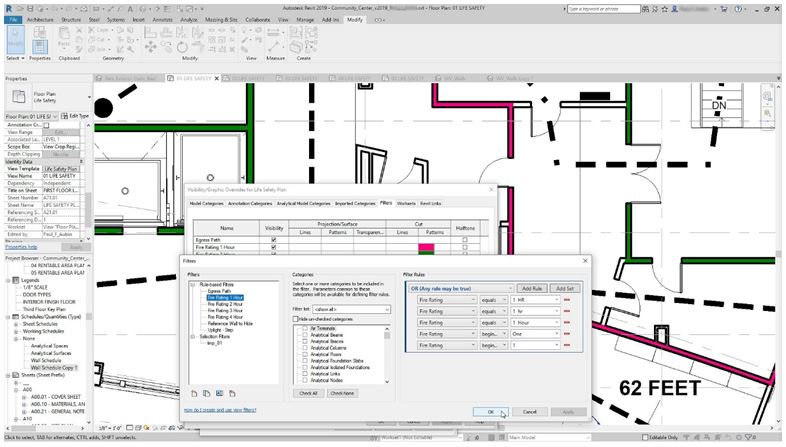Click the Cancel button in Filters dialog
The width and height of the screenshot is (786, 447).
point(530,412)
